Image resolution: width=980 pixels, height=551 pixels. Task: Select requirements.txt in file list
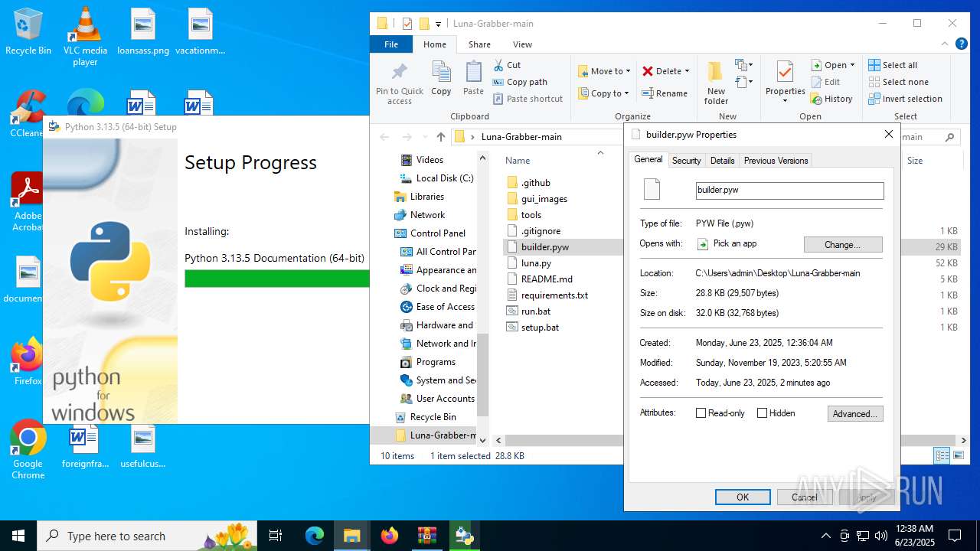tap(554, 295)
